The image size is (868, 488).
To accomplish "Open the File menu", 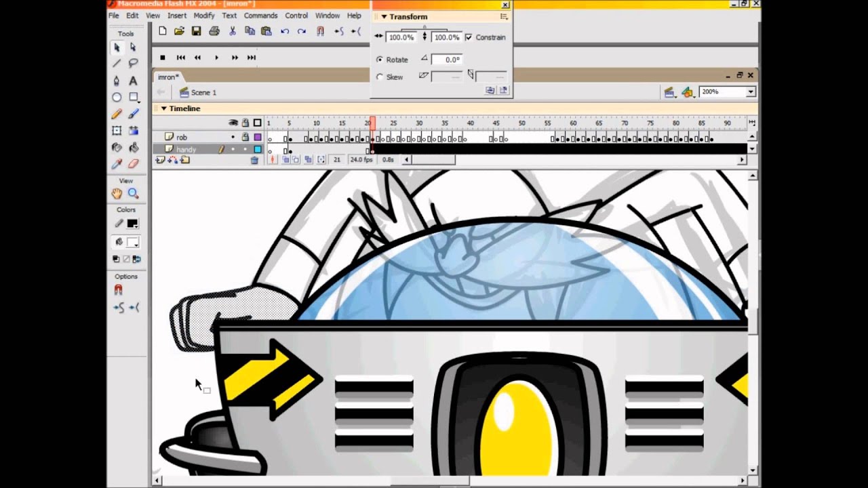I will (x=114, y=16).
